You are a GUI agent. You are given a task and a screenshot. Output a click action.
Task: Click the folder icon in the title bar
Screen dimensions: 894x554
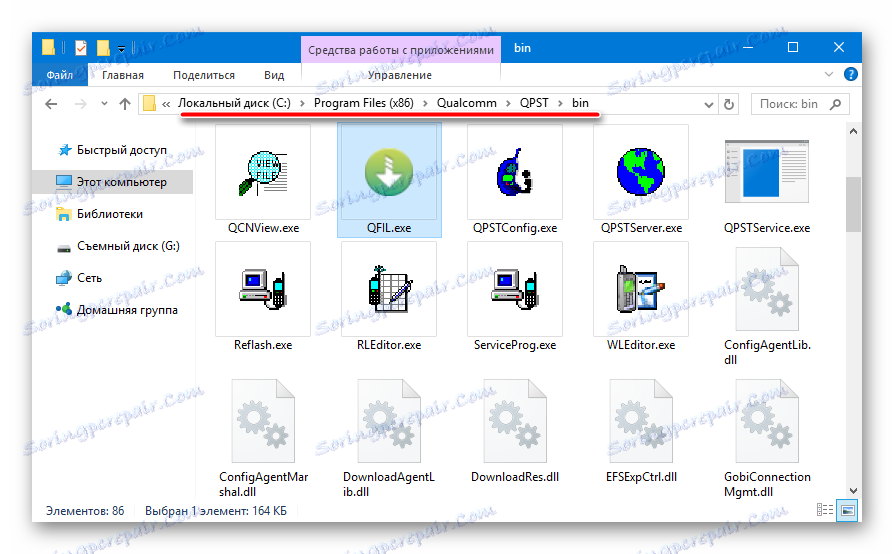click(48, 48)
